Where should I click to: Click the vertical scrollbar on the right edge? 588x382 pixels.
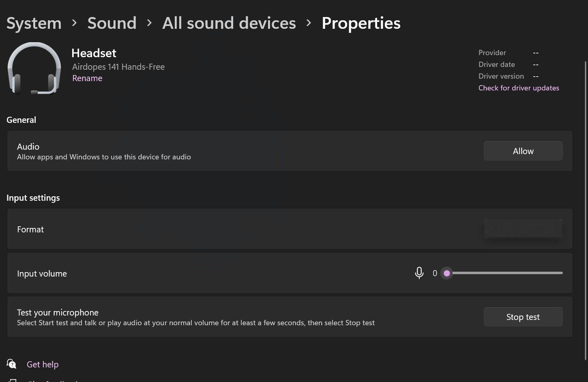tap(585, 203)
